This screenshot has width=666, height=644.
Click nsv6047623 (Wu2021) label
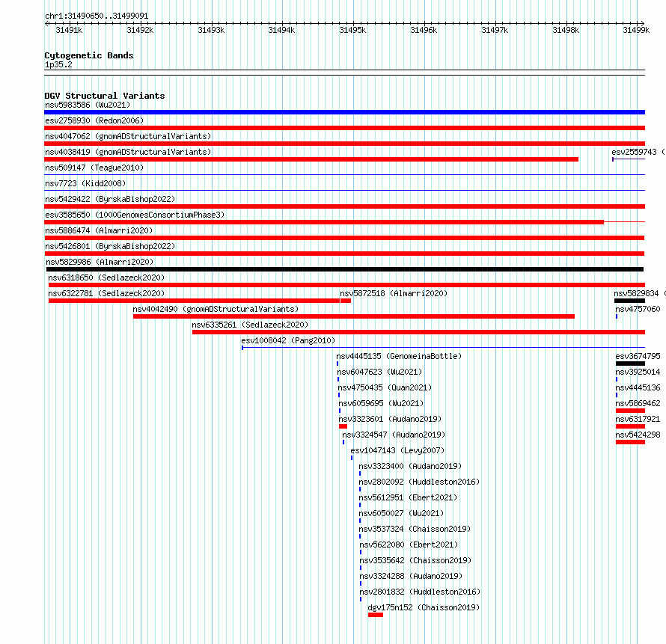pyautogui.click(x=379, y=372)
